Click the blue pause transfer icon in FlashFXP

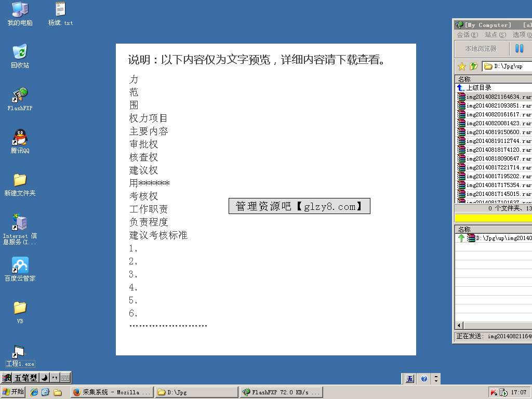click(x=519, y=49)
